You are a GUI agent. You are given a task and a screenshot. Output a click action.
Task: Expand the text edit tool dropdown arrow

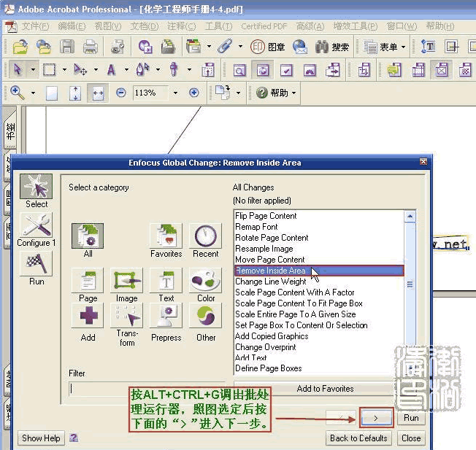[x=126, y=70]
